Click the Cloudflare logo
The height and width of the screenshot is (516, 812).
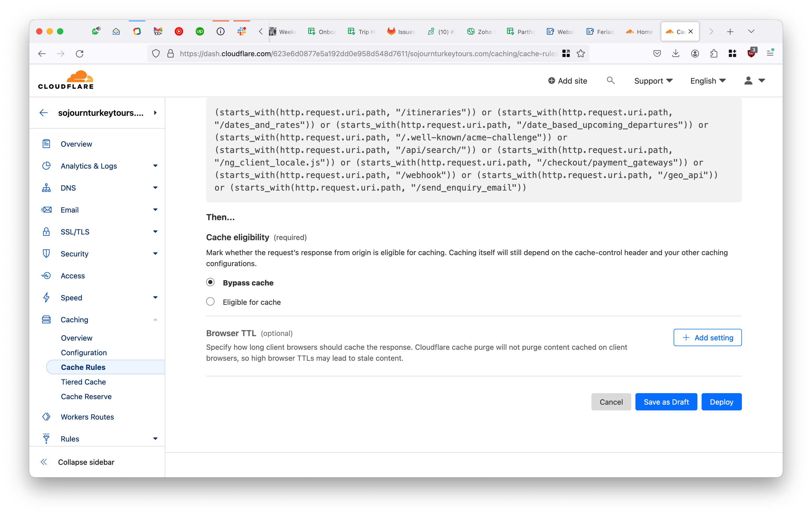pyautogui.click(x=66, y=80)
